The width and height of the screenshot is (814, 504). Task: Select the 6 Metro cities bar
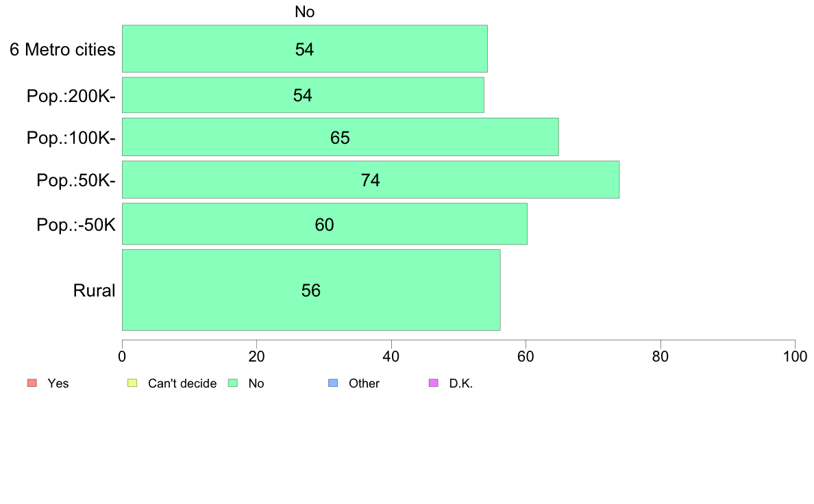click(x=305, y=49)
